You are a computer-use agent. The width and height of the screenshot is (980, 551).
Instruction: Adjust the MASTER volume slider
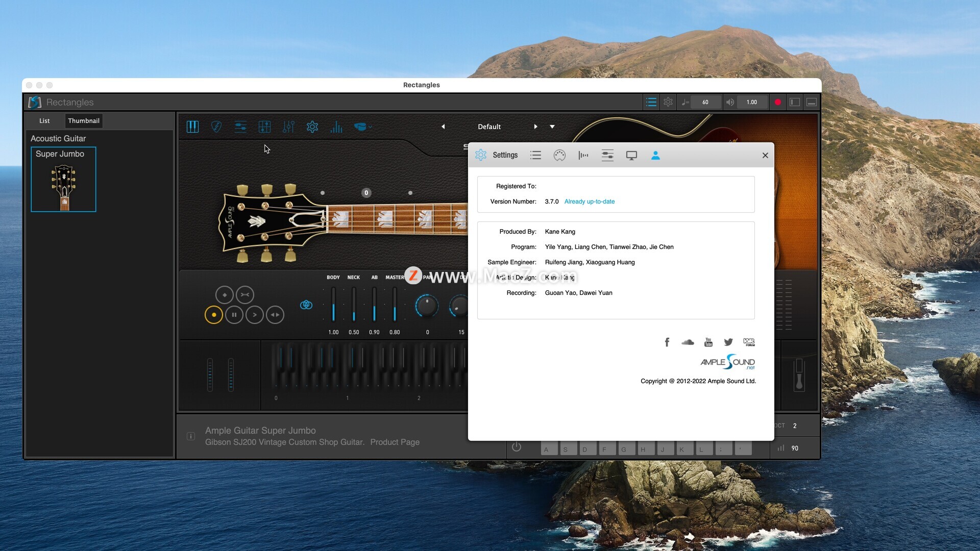tap(395, 304)
